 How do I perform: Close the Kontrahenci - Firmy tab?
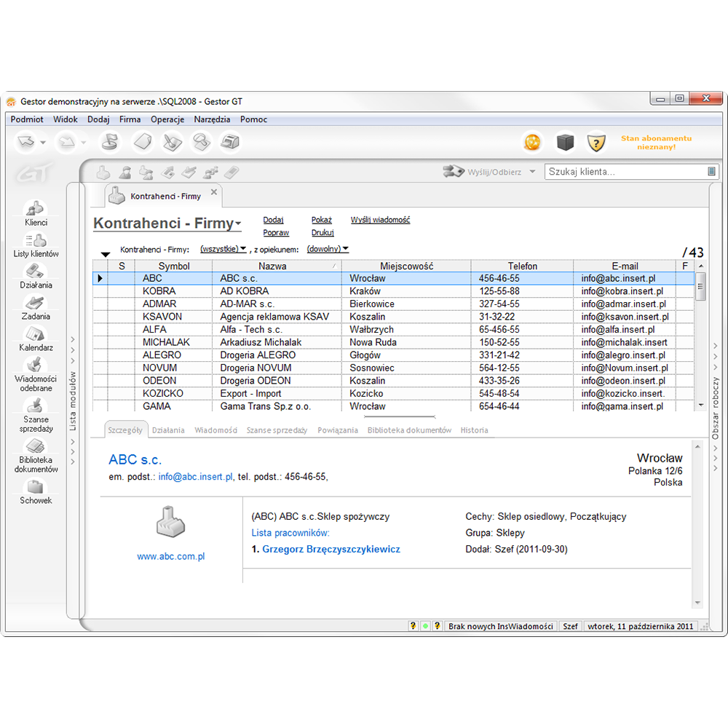click(214, 193)
